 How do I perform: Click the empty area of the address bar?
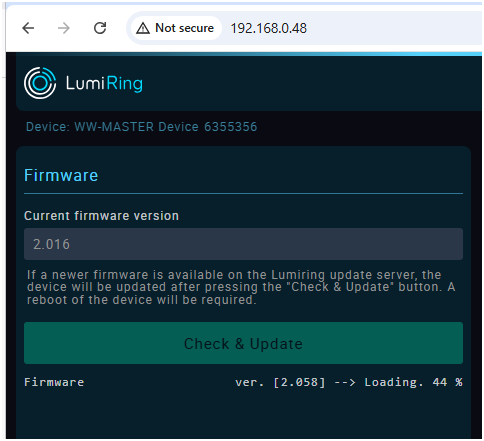point(393,28)
